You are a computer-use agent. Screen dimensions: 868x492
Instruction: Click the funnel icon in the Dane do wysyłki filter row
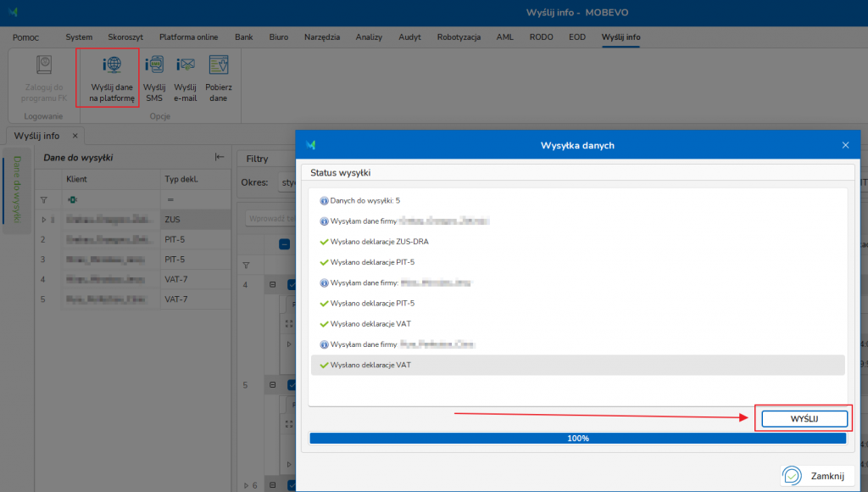[44, 199]
